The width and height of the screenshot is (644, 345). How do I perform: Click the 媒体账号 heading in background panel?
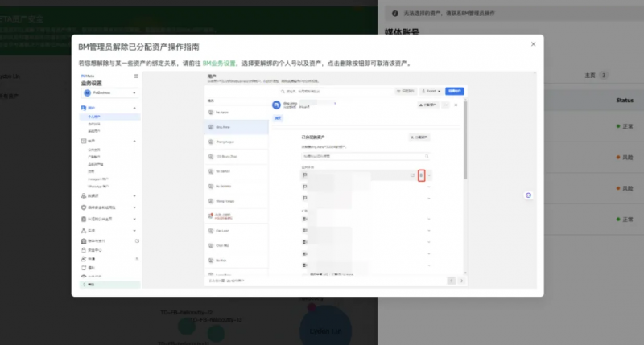pyautogui.click(x=402, y=31)
